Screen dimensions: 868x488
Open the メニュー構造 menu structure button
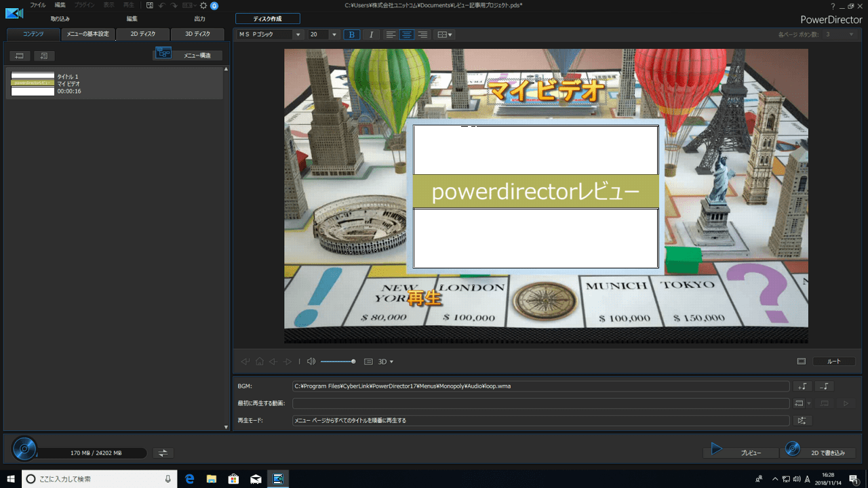coord(188,55)
